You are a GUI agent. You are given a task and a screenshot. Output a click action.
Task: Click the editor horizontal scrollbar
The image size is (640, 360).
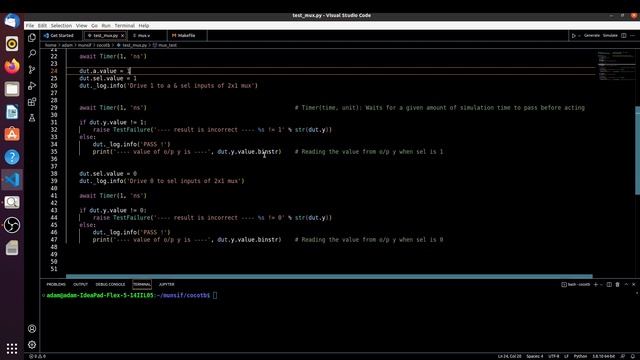(329, 276)
